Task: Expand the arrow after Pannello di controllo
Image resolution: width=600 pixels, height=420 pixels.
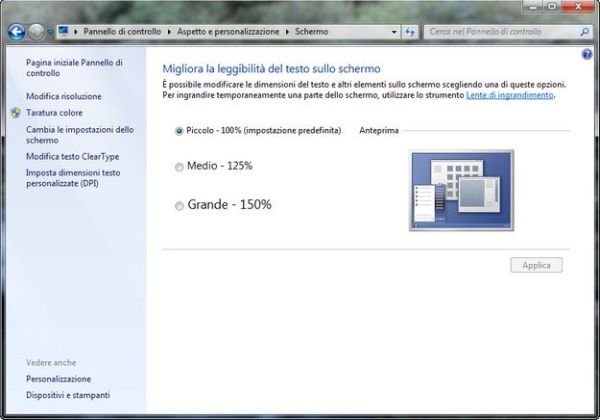Action: (x=169, y=32)
